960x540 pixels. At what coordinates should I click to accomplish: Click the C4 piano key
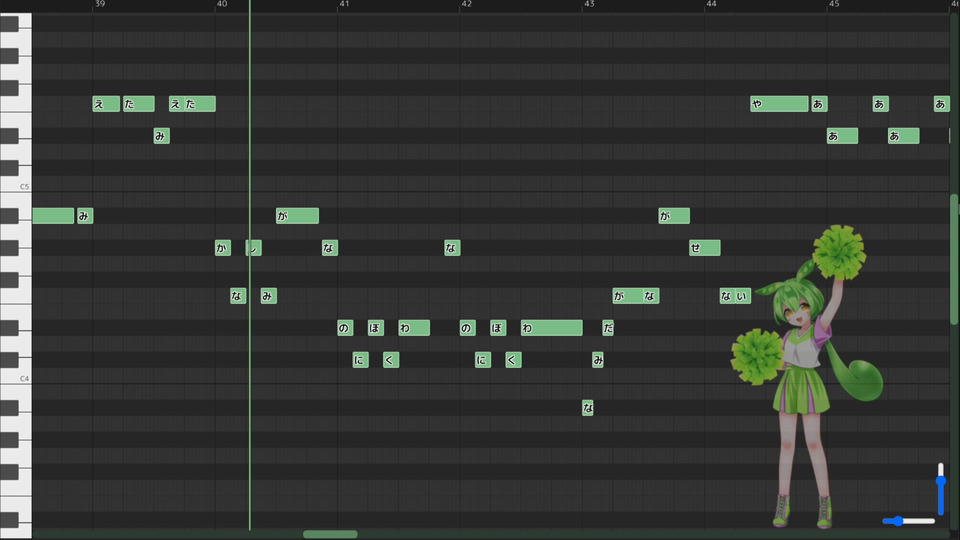[15, 377]
